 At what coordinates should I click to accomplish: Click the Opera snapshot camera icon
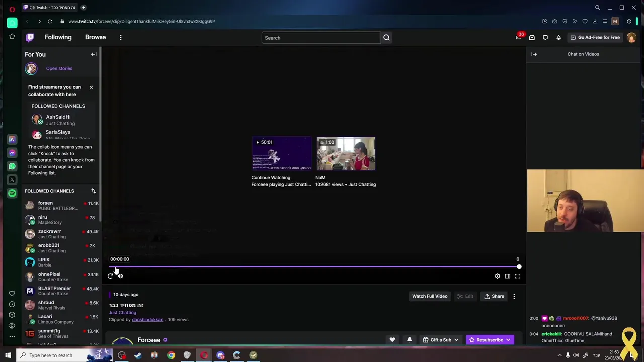click(554, 21)
